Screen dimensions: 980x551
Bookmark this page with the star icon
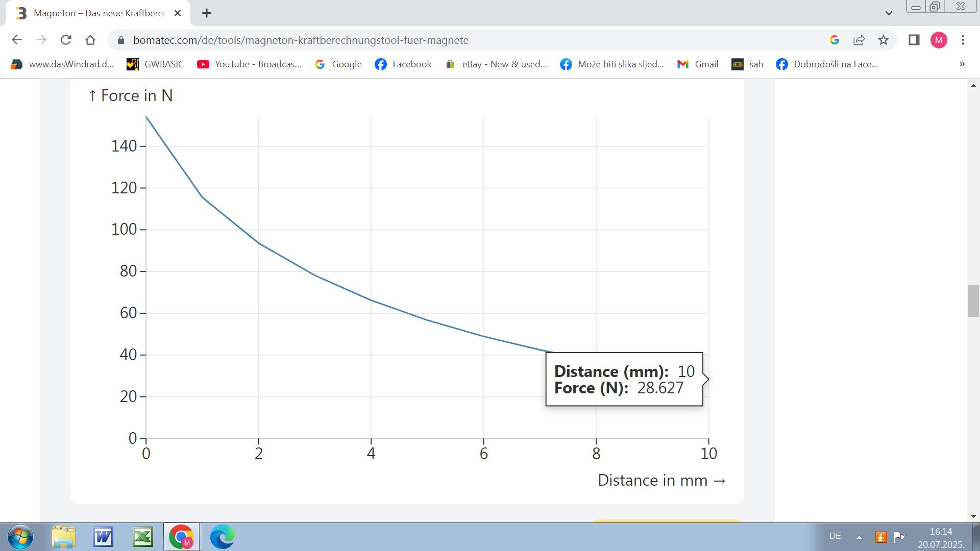[x=884, y=40]
